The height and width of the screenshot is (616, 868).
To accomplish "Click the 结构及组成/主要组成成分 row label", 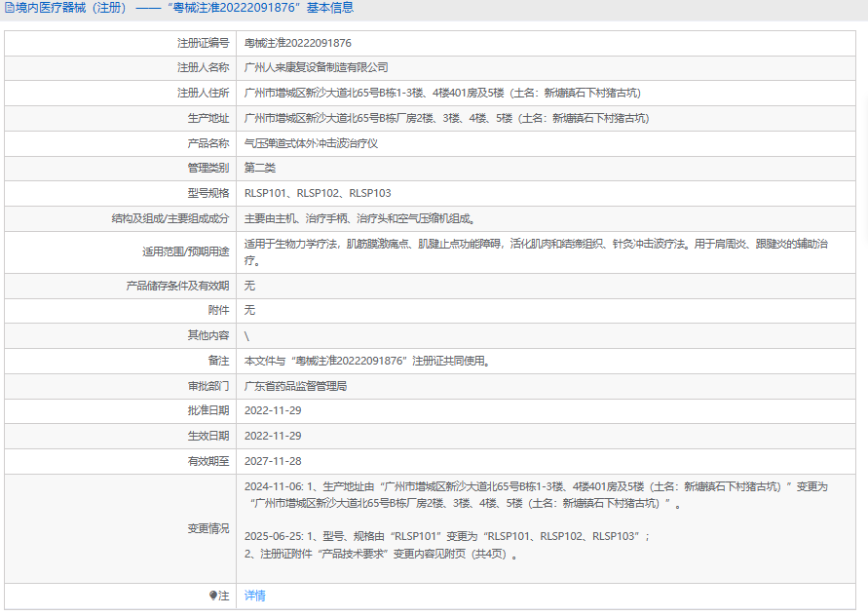I will point(170,218).
